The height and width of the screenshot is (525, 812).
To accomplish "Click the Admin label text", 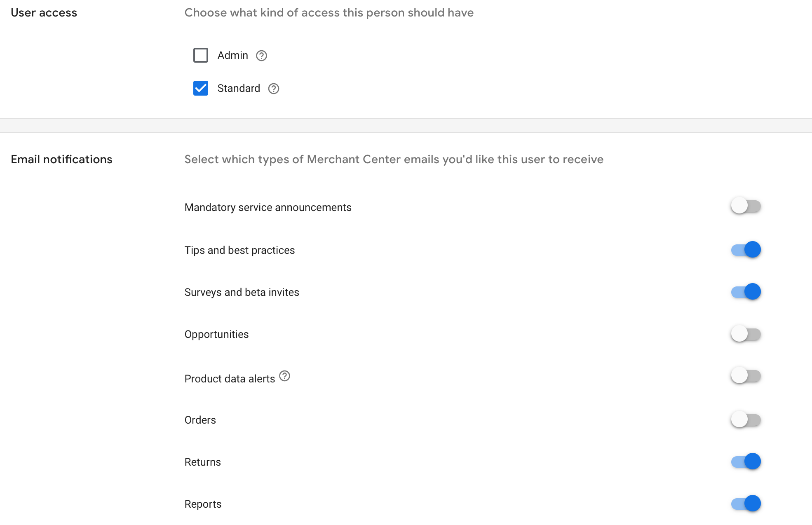I will (x=232, y=55).
